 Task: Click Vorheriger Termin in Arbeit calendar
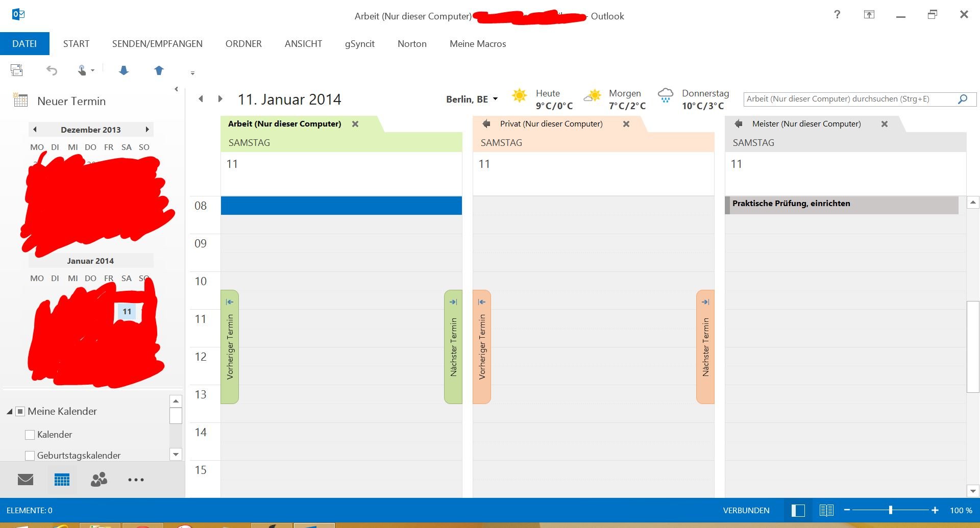[x=230, y=347]
